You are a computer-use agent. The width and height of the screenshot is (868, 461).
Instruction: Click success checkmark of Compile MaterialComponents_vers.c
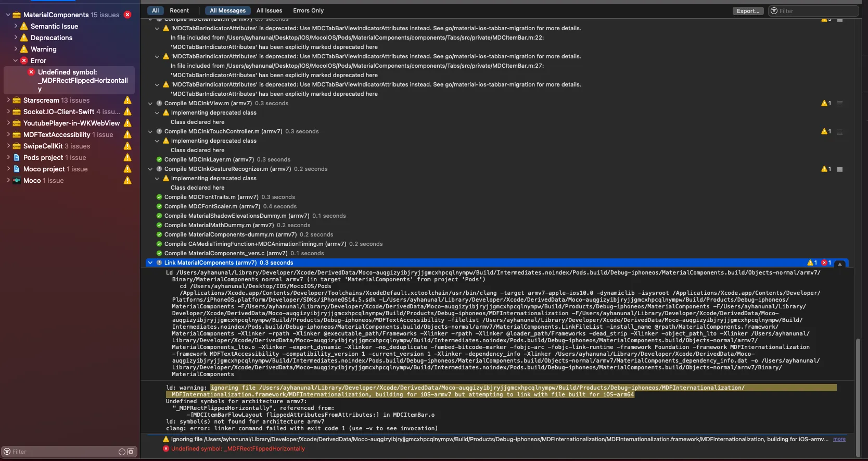point(159,253)
